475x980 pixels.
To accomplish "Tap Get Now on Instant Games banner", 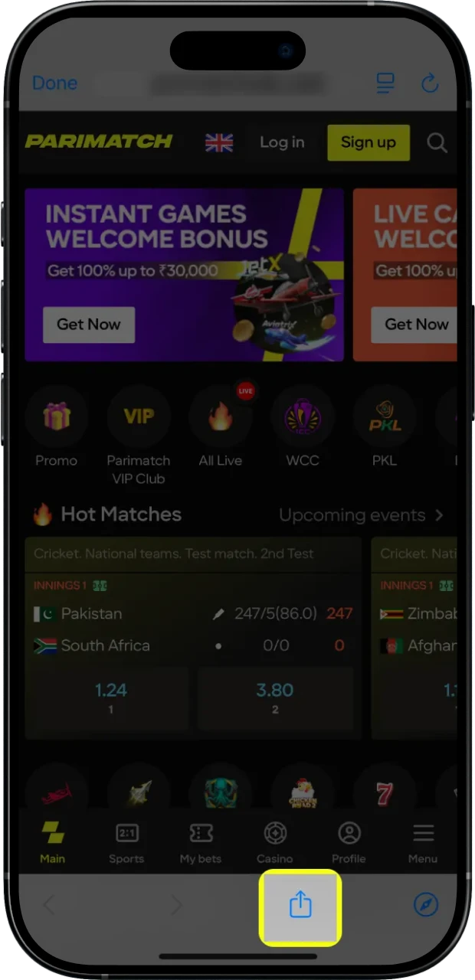I will [89, 325].
